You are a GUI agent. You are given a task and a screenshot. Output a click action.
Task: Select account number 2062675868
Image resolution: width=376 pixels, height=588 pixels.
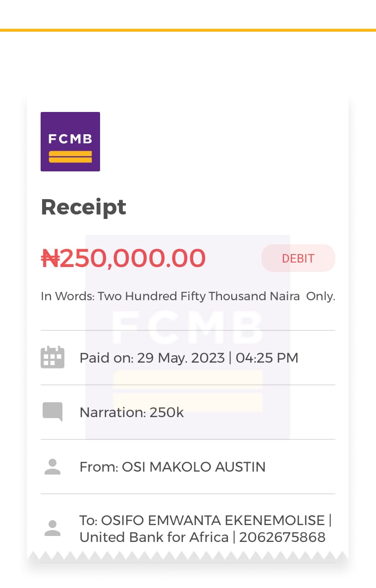(282, 537)
